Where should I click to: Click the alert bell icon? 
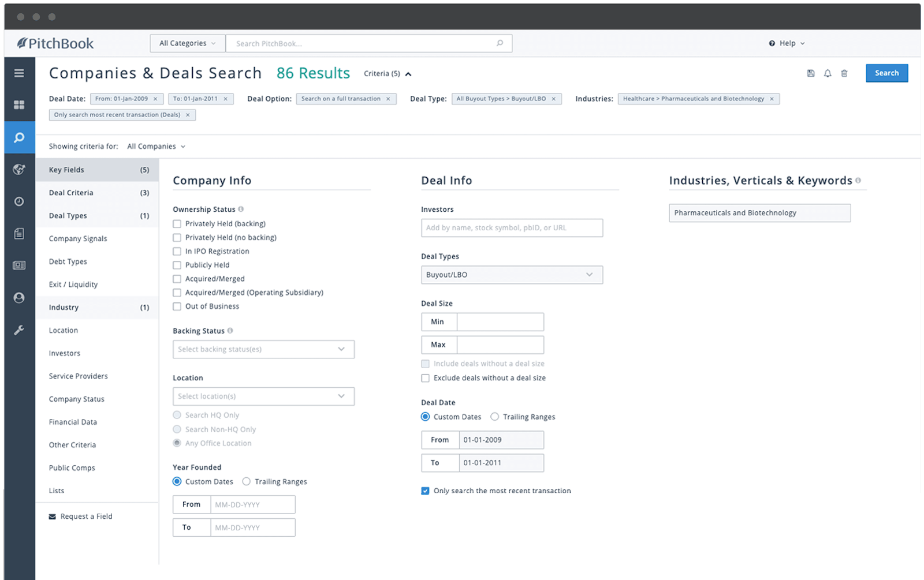pyautogui.click(x=828, y=73)
